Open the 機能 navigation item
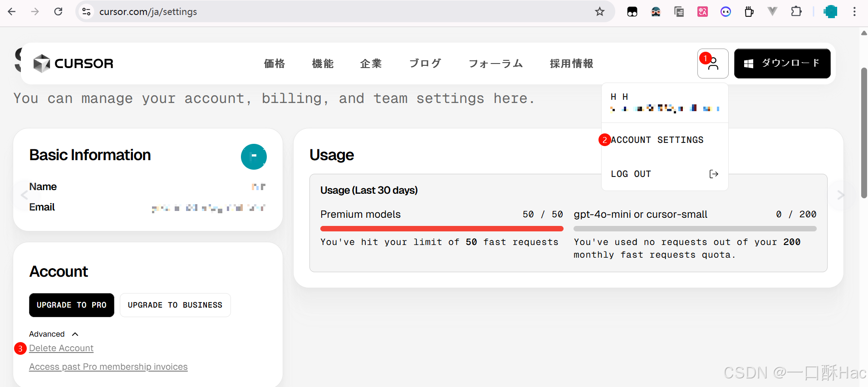 [x=323, y=64]
